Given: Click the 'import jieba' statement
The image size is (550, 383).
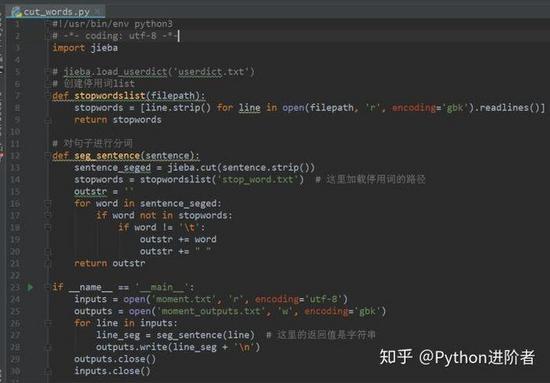Looking at the screenshot, I should pos(85,48).
